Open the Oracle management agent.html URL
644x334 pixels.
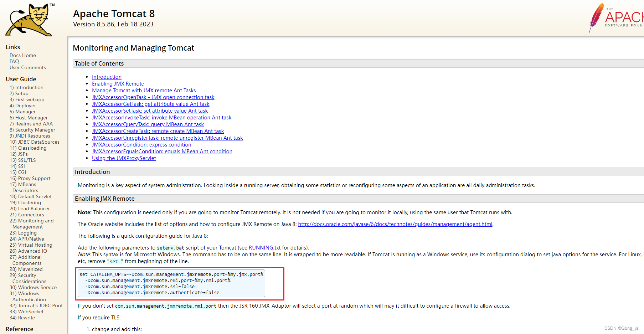click(395, 224)
